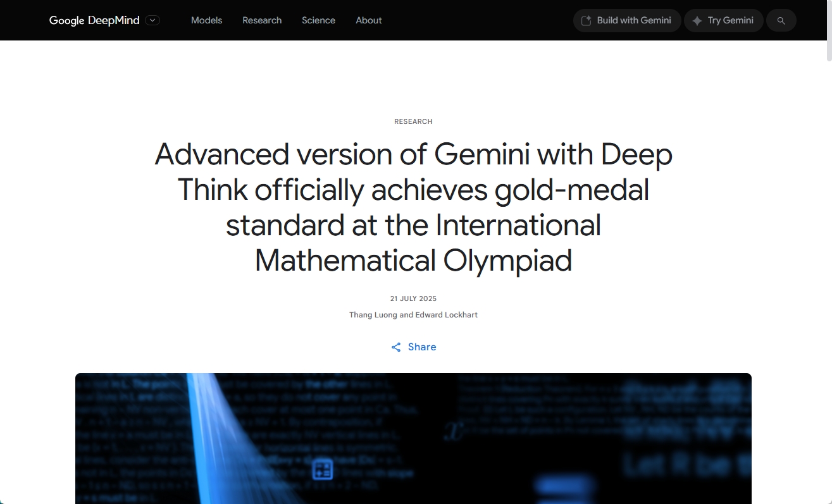Screen dimensions: 832x504
Task: Open the About menu
Action: pos(369,20)
